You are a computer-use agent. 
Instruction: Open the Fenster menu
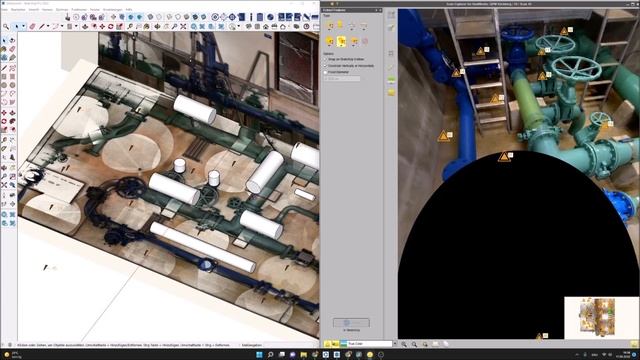tap(94, 9)
